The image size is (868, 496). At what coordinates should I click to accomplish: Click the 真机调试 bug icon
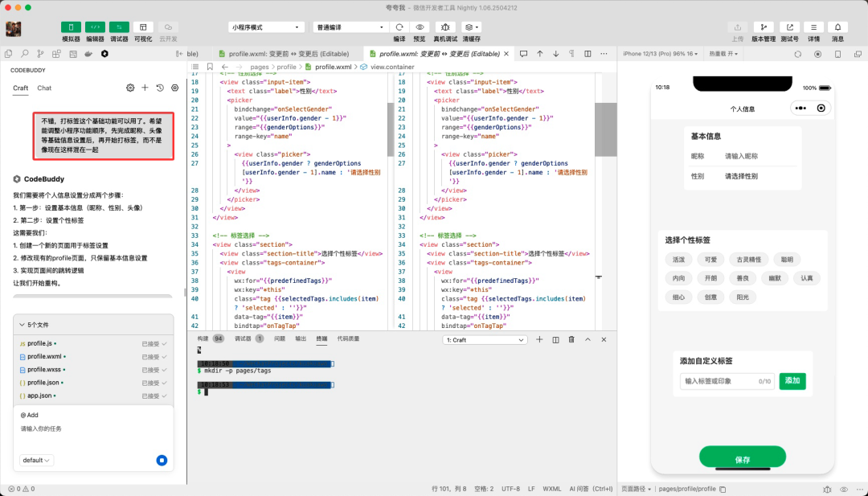[446, 27]
